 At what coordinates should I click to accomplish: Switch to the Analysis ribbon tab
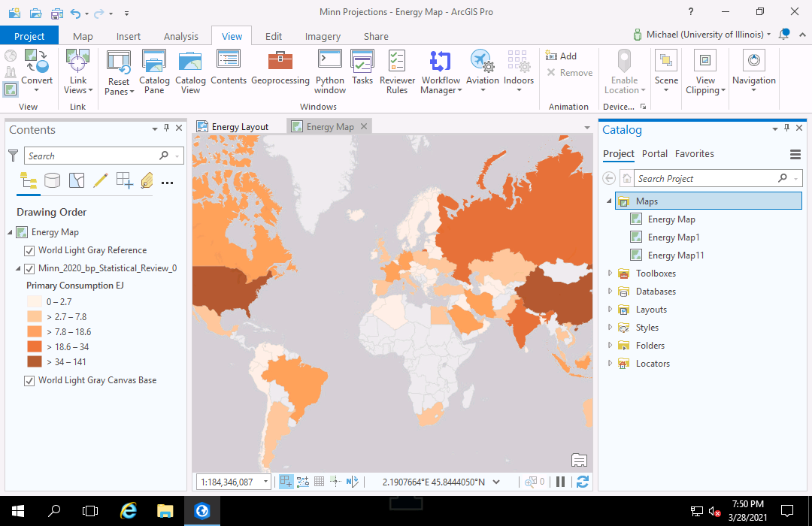coord(180,36)
